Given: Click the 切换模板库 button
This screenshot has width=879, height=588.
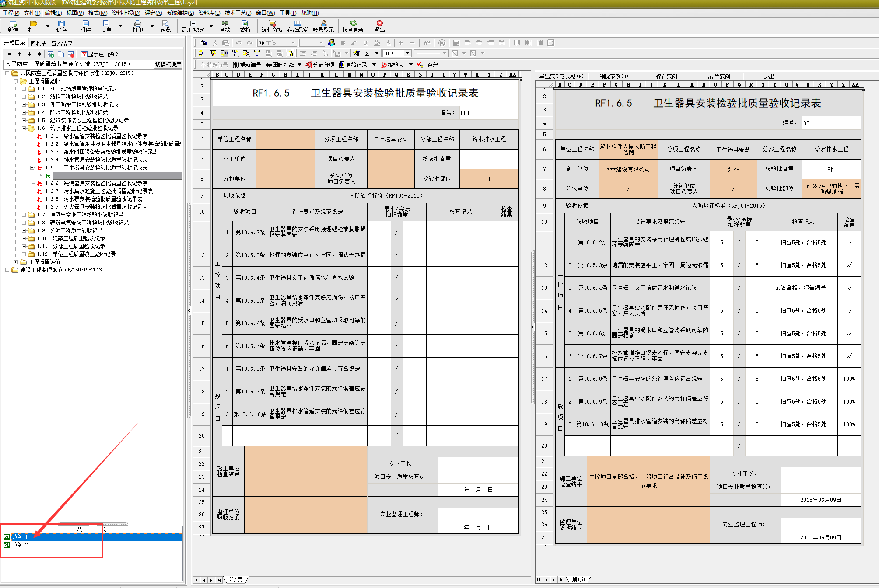Looking at the screenshot, I should 168,64.
